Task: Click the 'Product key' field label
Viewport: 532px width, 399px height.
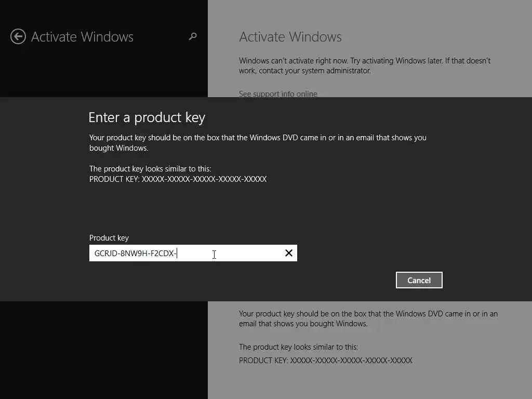Action: click(109, 238)
